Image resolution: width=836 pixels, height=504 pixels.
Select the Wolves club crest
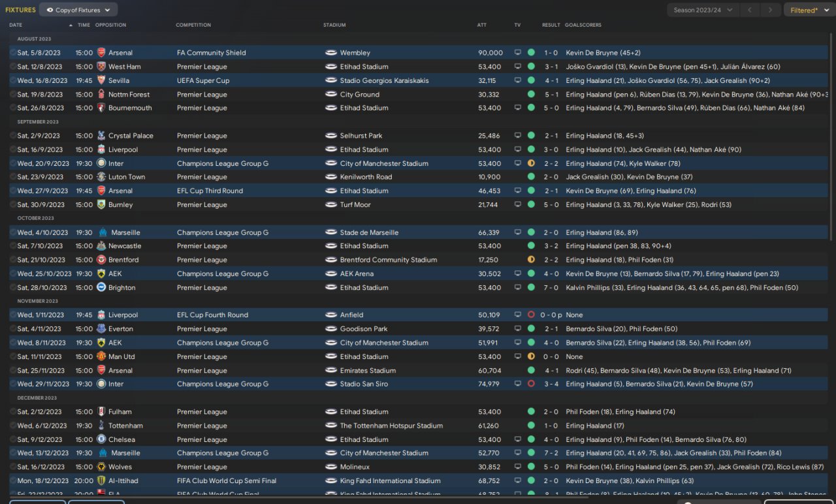coord(101,467)
